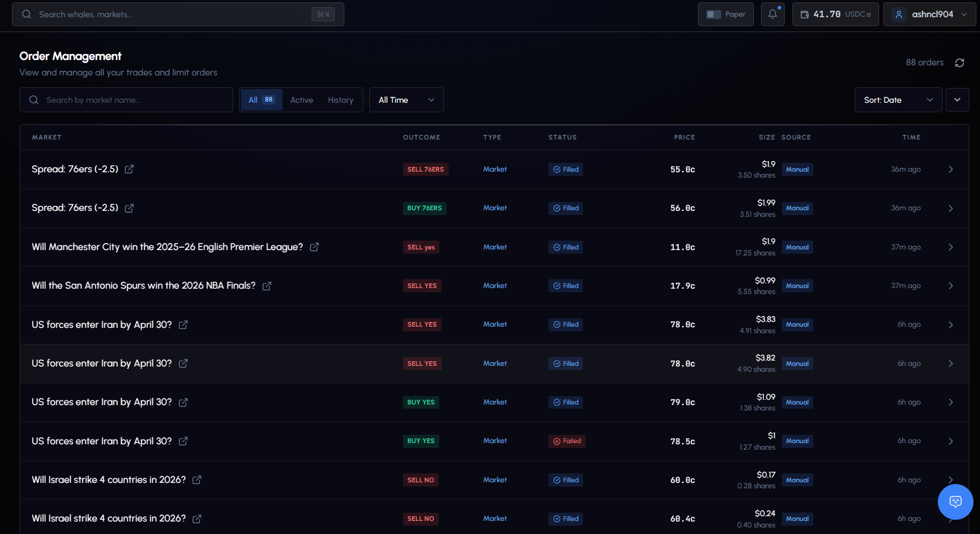Viewport: 980px width, 534px height.
Task: Expand details of SELL 76ERS order row
Action: coord(951,169)
